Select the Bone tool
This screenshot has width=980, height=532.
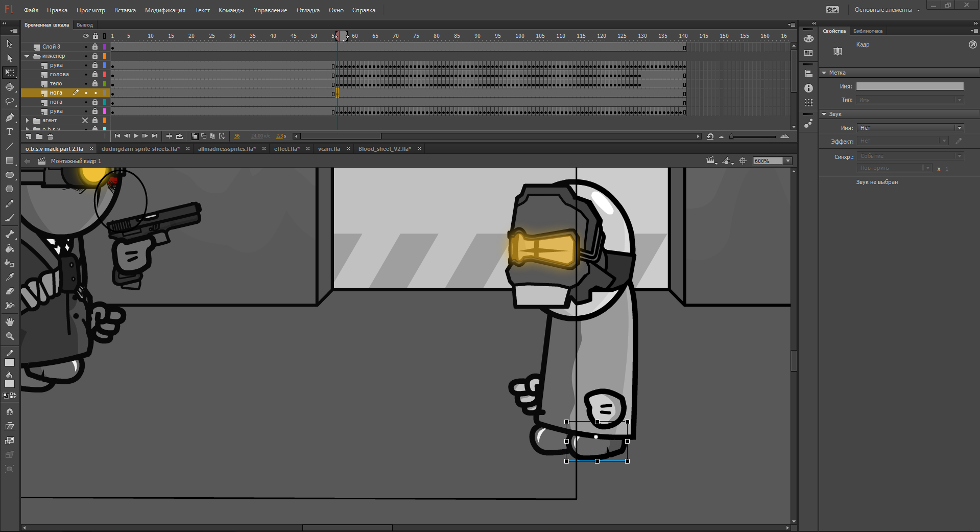pyautogui.click(x=10, y=234)
